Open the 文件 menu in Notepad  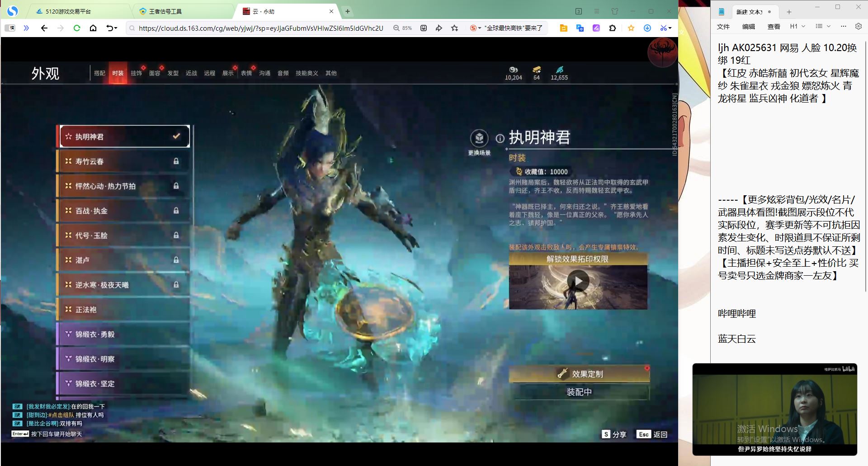pyautogui.click(x=723, y=27)
